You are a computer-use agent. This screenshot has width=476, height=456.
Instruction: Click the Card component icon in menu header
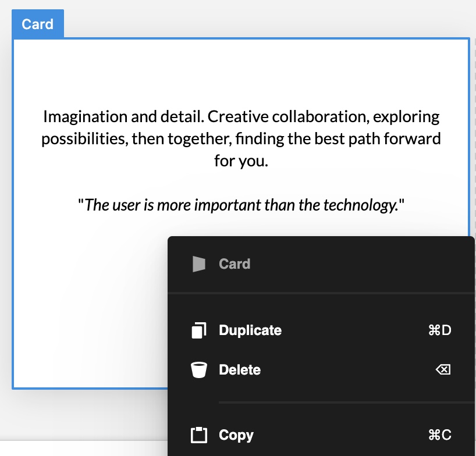point(199,264)
